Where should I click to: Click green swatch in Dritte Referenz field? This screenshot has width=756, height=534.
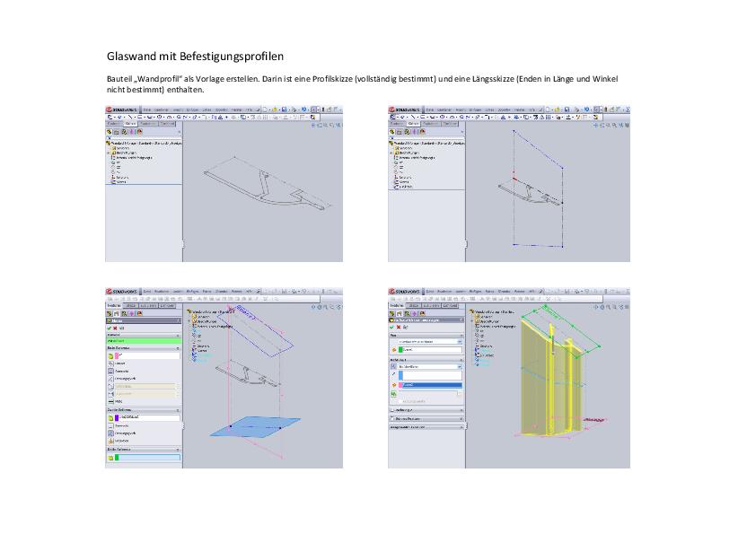pos(117,458)
